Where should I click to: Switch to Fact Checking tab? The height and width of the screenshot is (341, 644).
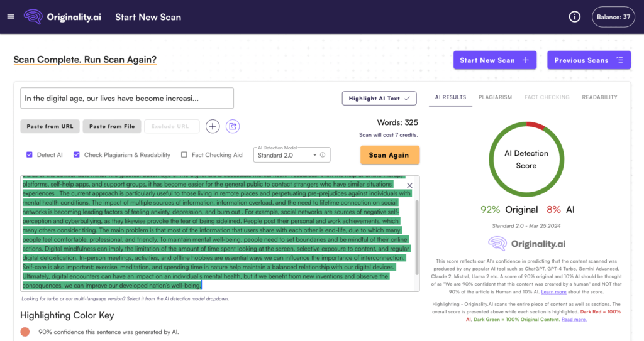[547, 97]
